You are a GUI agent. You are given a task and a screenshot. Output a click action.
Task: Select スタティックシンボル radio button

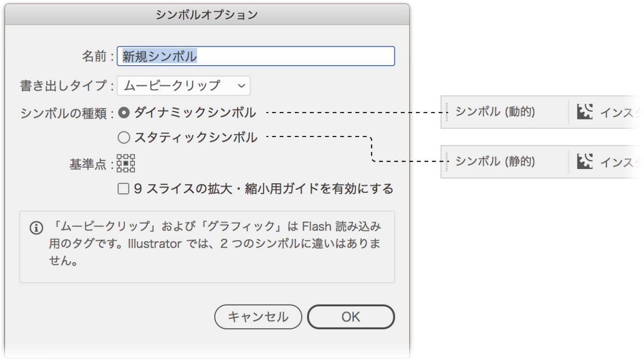[x=124, y=137]
